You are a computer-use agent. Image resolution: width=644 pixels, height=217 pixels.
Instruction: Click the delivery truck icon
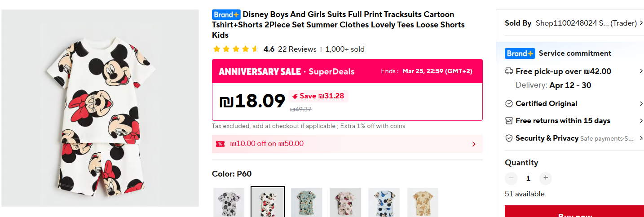click(x=509, y=71)
